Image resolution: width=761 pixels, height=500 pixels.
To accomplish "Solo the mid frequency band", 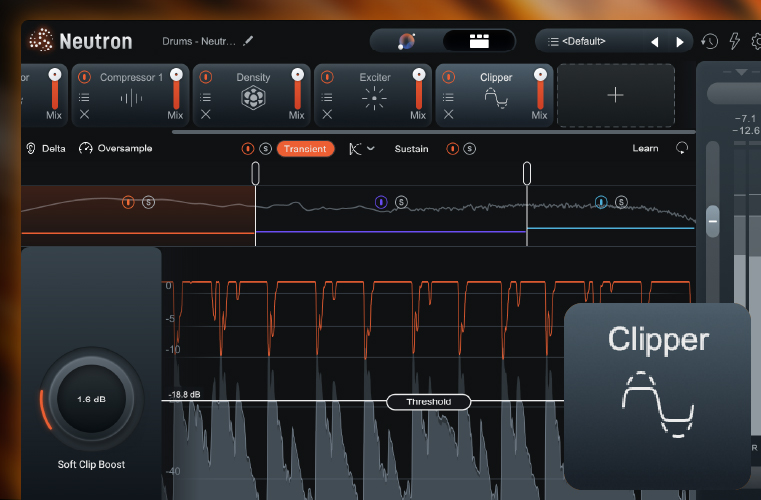I will point(401,202).
